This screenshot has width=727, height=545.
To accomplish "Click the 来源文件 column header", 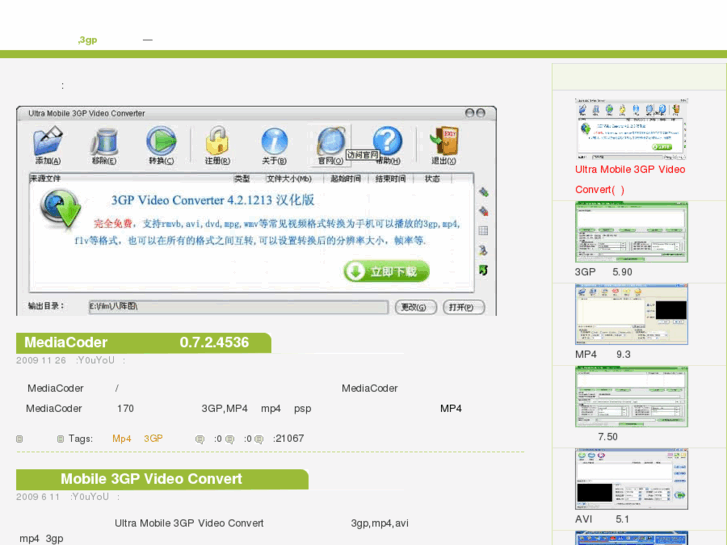I will coord(45,179).
